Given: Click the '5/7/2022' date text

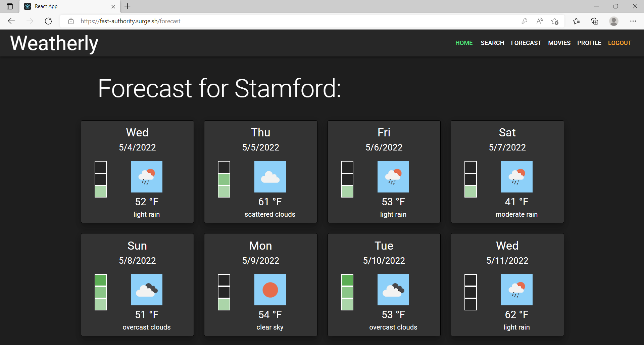Looking at the screenshot, I should tap(507, 147).
